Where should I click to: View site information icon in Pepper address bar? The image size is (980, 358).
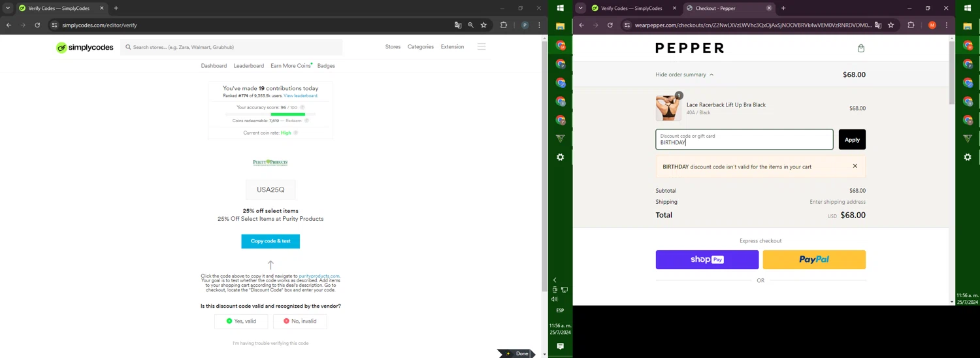[627, 25]
